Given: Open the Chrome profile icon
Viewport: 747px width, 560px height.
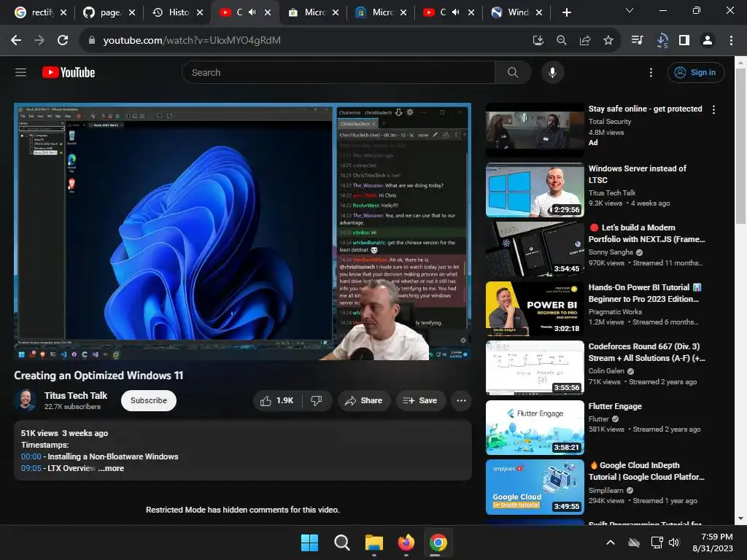Looking at the screenshot, I should pyautogui.click(x=708, y=41).
